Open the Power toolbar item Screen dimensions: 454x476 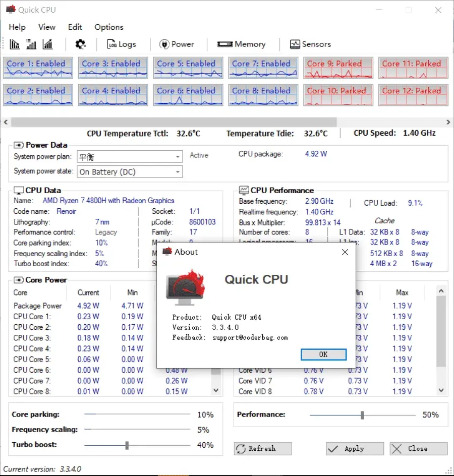[177, 44]
